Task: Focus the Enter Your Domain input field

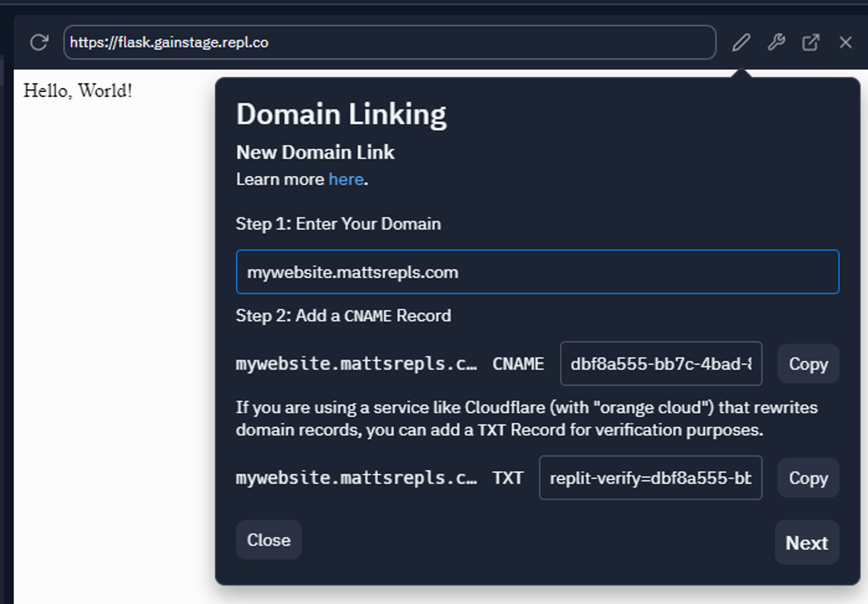Action: tap(537, 272)
